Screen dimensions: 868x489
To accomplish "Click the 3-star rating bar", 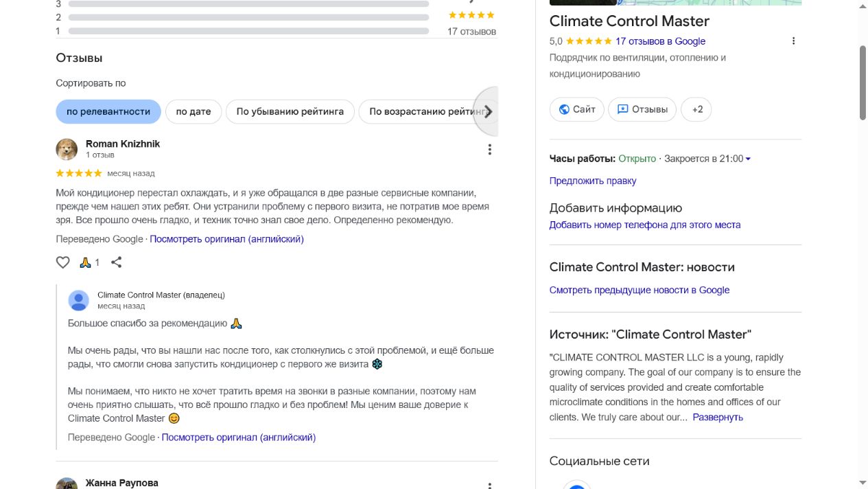I will tap(248, 3).
